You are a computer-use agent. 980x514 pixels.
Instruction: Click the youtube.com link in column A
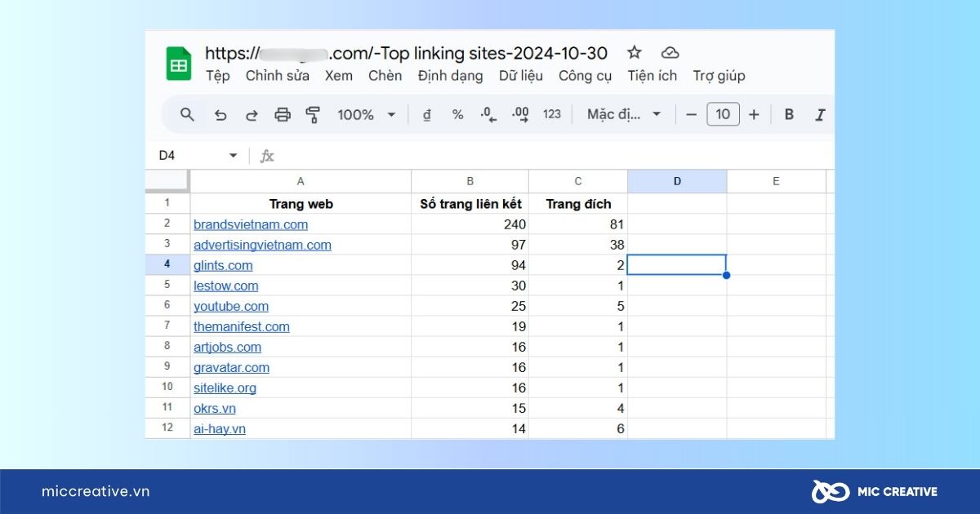(231, 306)
